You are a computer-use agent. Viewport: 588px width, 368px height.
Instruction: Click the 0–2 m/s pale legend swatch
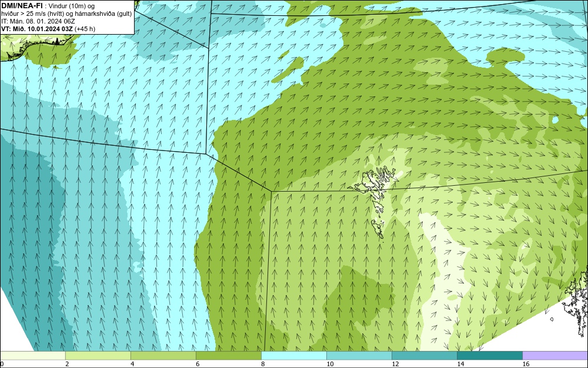click(x=32, y=355)
